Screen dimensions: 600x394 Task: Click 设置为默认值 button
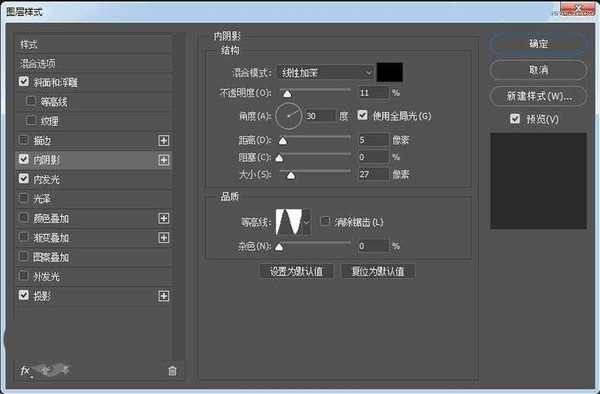(x=297, y=271)
